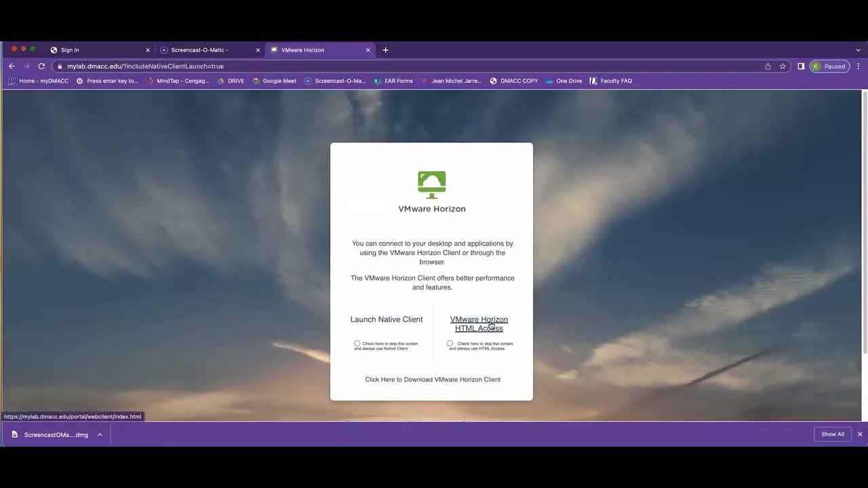Click Here to Download VMware Horizon Client
The height and width of the screenshot is (488, 868).
tap(433, 380)
